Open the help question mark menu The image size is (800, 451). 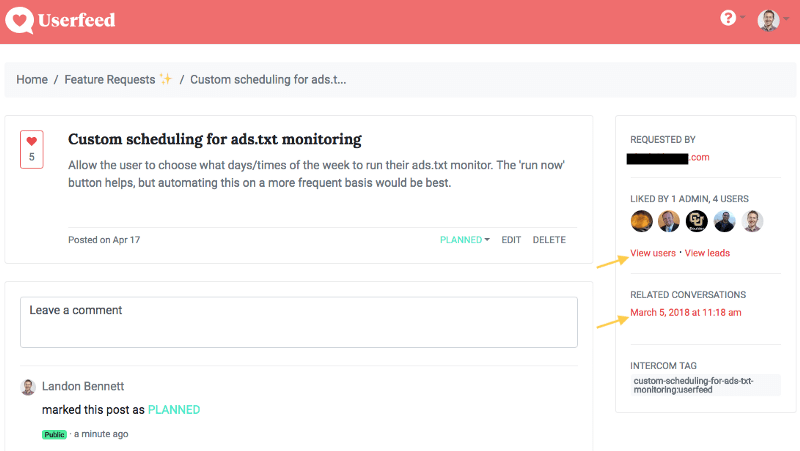[729, 19]
